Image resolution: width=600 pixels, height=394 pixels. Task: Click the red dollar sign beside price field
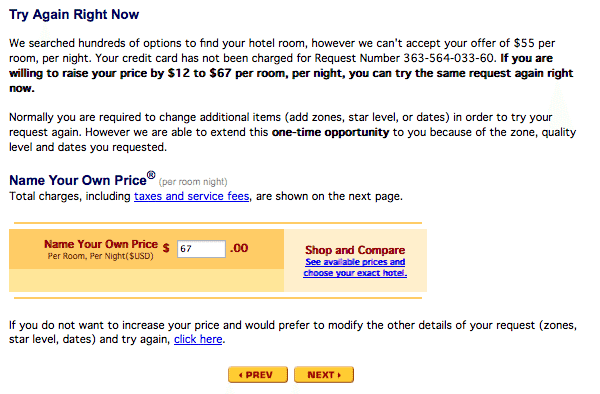point(166,248)
